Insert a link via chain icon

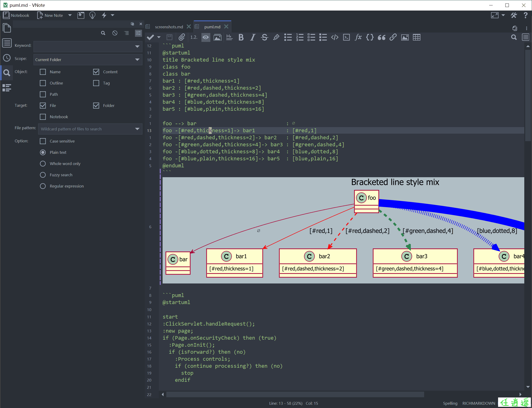(x=393, y=37)
